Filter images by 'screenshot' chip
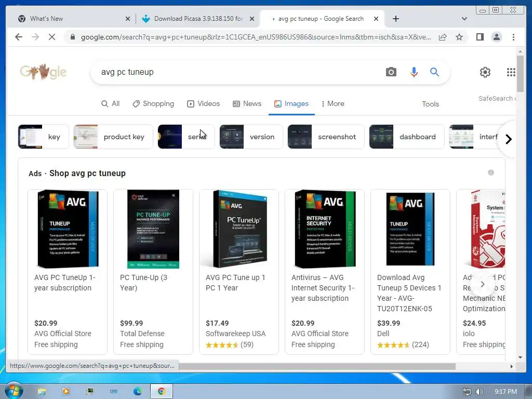 (x=326, y=137)
